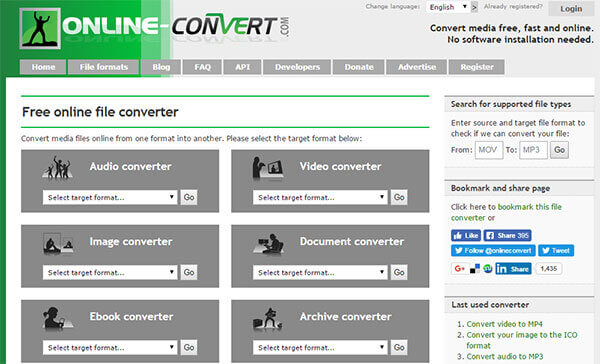
Task: Click the Login button
Action: (571, 8)
